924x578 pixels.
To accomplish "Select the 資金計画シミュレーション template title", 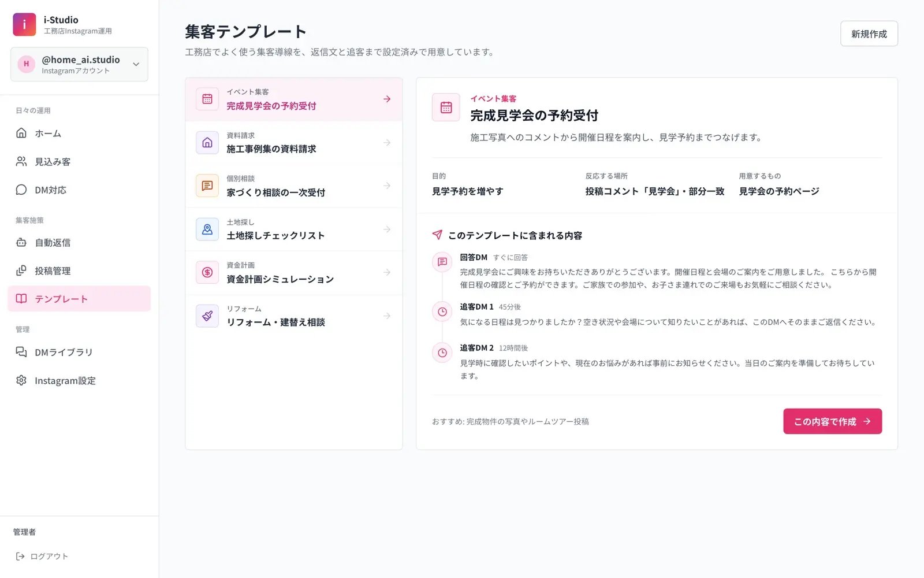I will coord(280,279).
